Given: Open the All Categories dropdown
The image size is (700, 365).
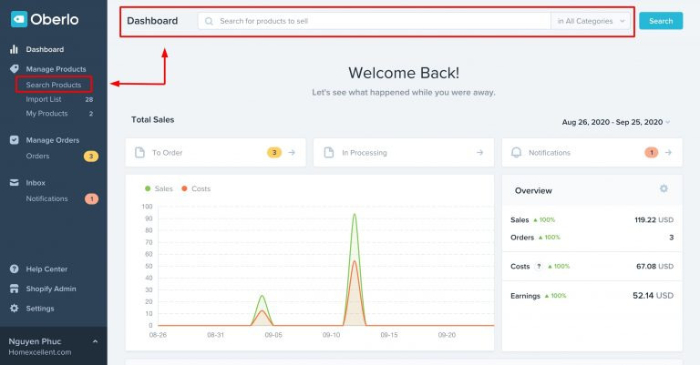Looking at the screenshot, I should (591, 21).
